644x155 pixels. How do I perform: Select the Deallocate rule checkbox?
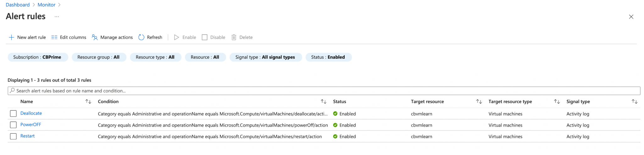[x=13, y=114]
